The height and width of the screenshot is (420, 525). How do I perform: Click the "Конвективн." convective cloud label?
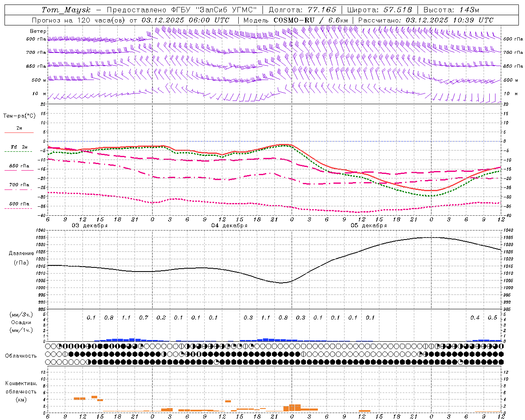tap(21, 383)
